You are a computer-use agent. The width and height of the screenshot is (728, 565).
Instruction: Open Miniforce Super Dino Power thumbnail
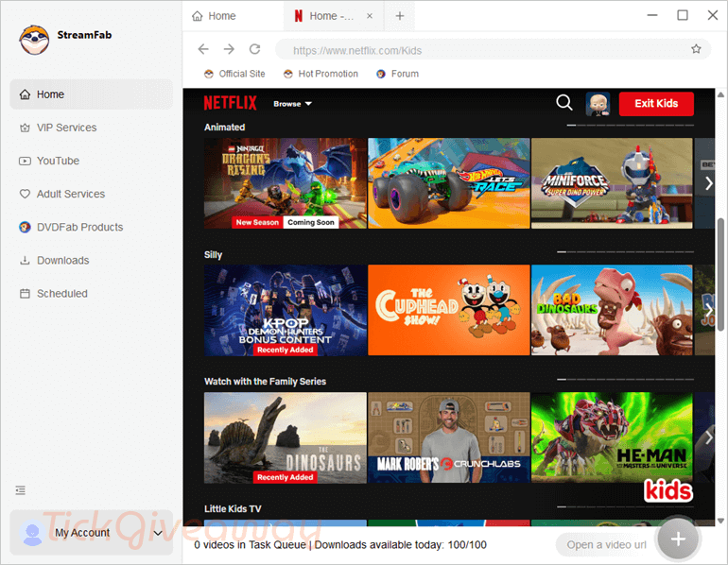612,183
